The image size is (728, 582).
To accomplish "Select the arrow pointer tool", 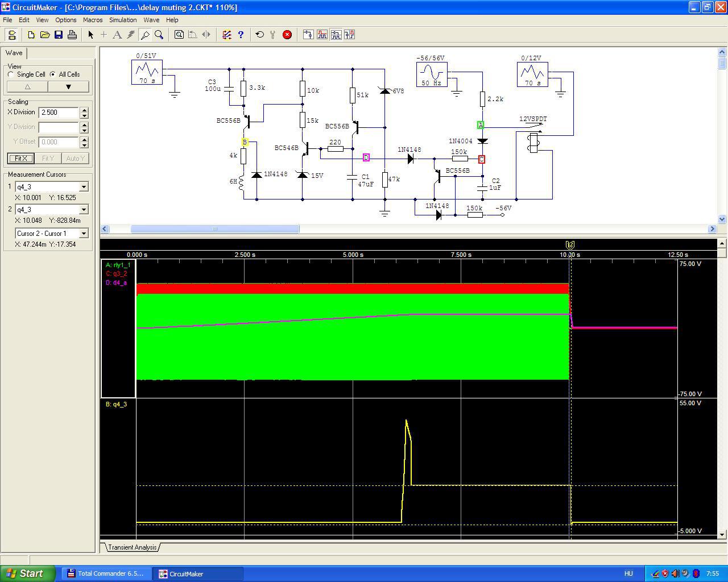I will coord(90,35).
